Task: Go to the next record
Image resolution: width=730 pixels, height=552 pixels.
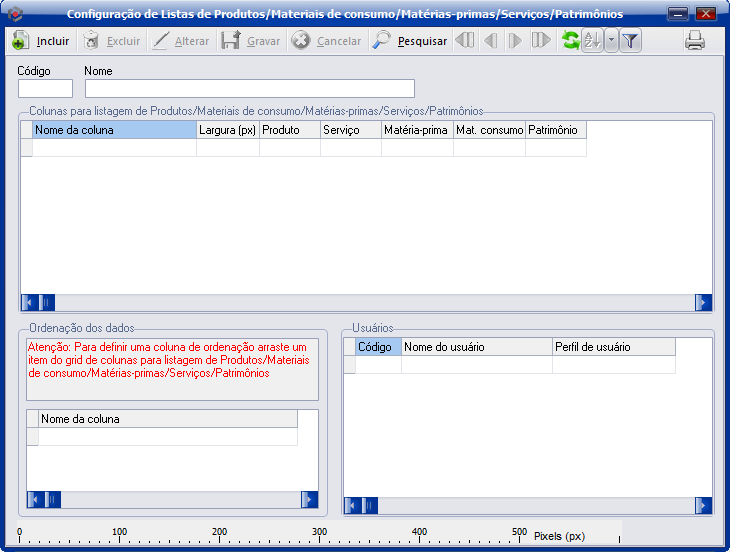Action: [515, 40]
